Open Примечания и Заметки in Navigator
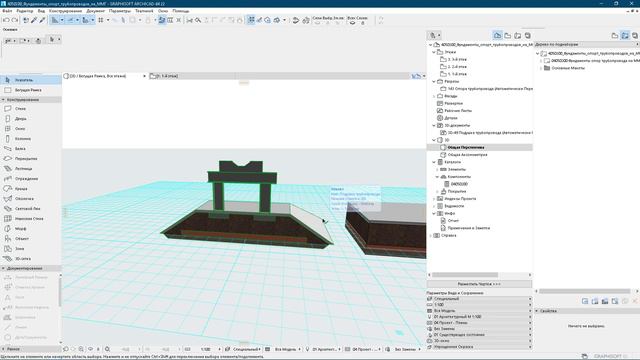Image resolution: width=640 pixels, height=360 pixels. click(469, 228)
